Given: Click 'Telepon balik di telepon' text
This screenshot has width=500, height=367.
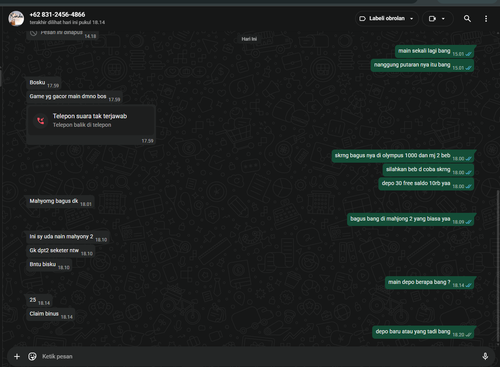Looking at the screenshot, I should point(82,125).
